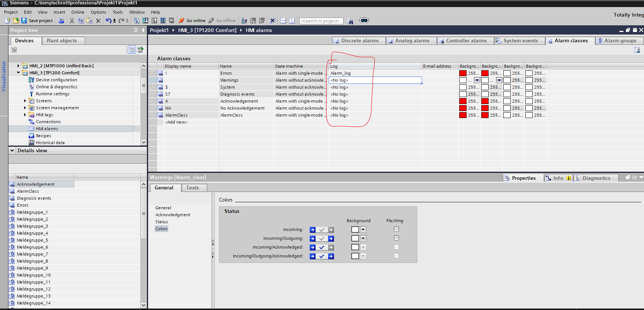
Task: Click the Search in project field
Action: [321, 21]
